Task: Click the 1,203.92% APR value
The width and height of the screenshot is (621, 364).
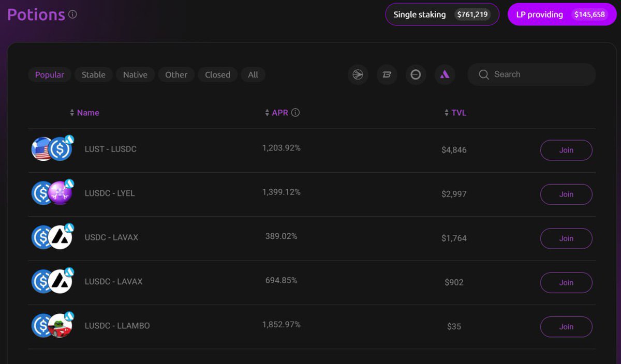Action: click(x=282, y=148)
